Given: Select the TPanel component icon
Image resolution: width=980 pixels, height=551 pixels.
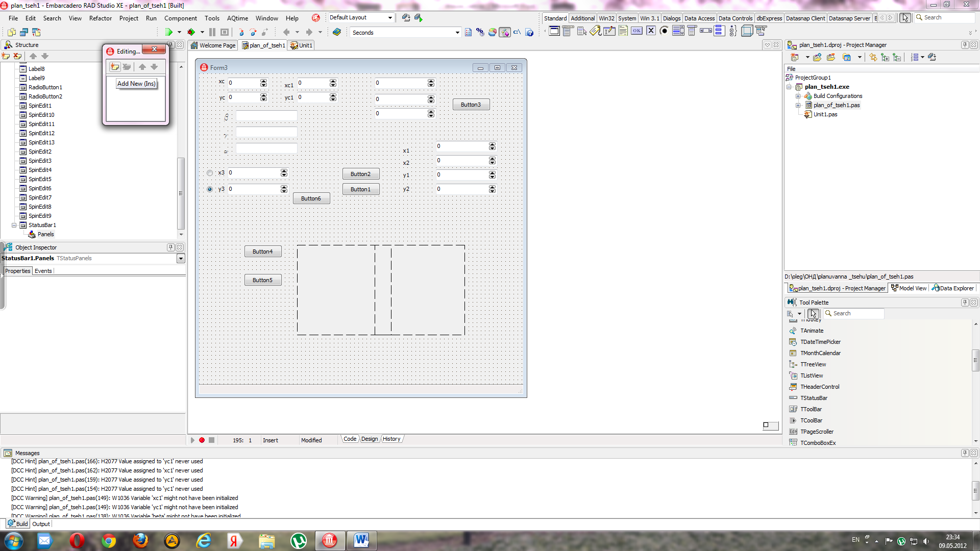Looking at the screenshot, I should pos(747,31).
